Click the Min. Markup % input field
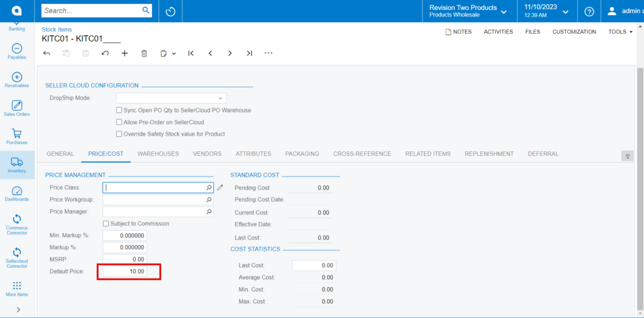This screenshot has width=644, height=318. pos(125,236)
